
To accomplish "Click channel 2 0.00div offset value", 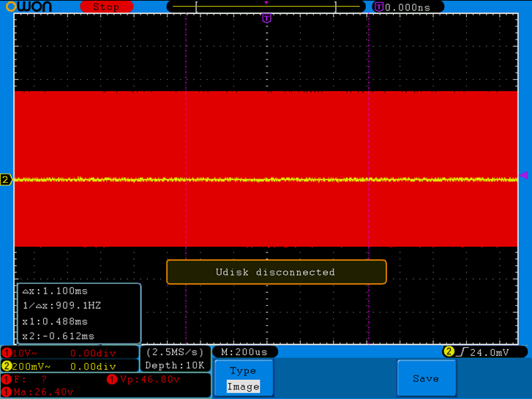I will pyautogui.click(x=93, y=367).
